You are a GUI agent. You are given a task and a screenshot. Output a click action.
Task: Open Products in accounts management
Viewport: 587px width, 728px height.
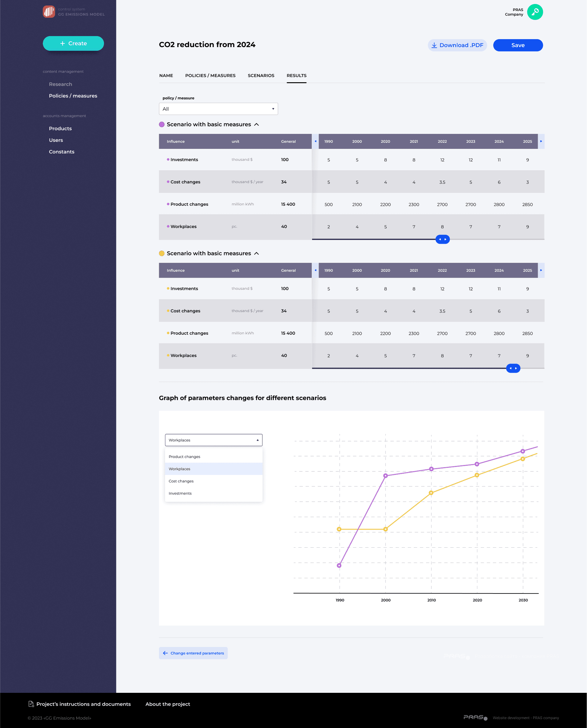60,128
